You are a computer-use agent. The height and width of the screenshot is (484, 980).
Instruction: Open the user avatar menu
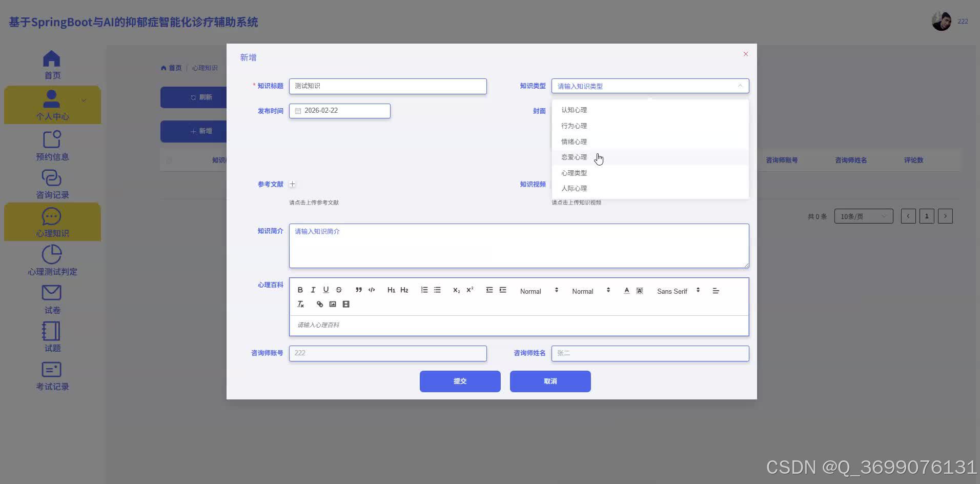pos(942,21)
